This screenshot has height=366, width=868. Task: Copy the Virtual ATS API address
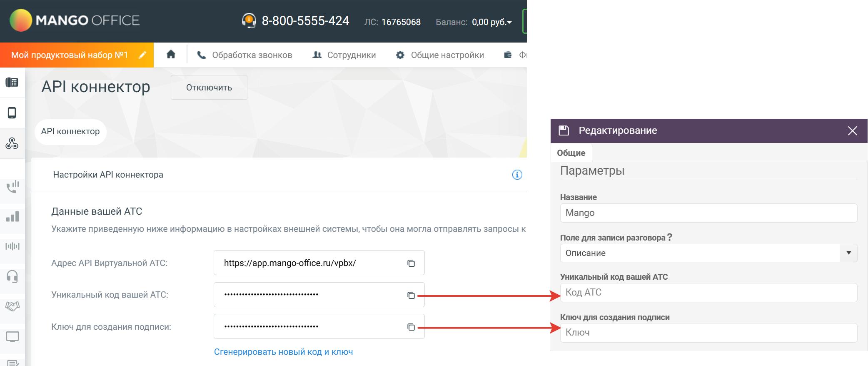click(411, 263)
